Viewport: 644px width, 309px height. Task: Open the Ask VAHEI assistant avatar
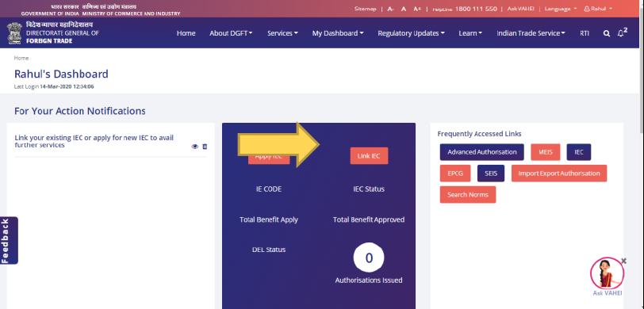tap(607, 273)
